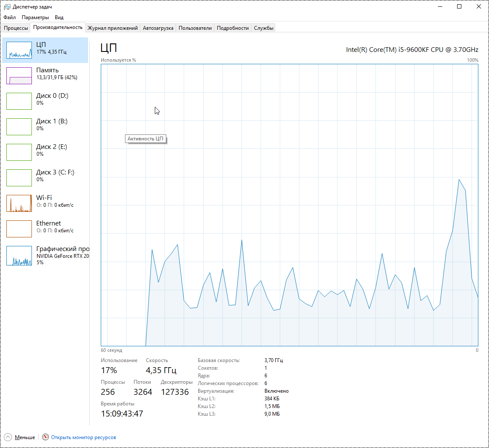
Task: Switch to the Службы tab
Action: tap(264, 28)
